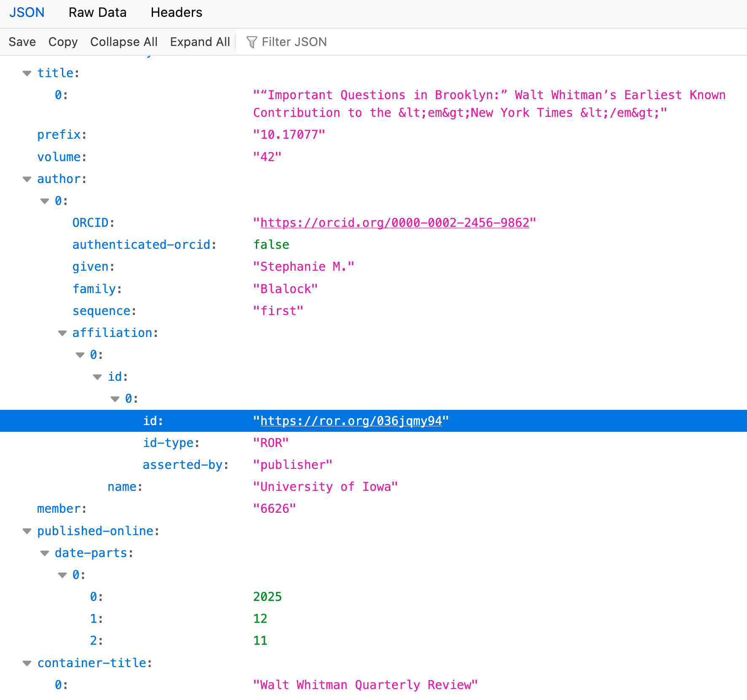Image resolution: width=747 pixels, height=700 pixels.
Task: Click the Copy button
Action: click(x=63, y=41)
